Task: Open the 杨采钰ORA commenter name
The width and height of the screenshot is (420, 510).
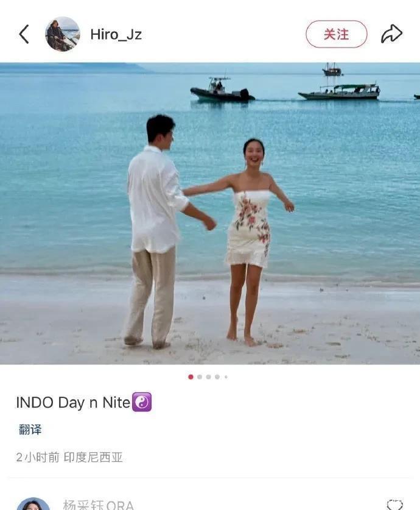Action: pos(98,505)
